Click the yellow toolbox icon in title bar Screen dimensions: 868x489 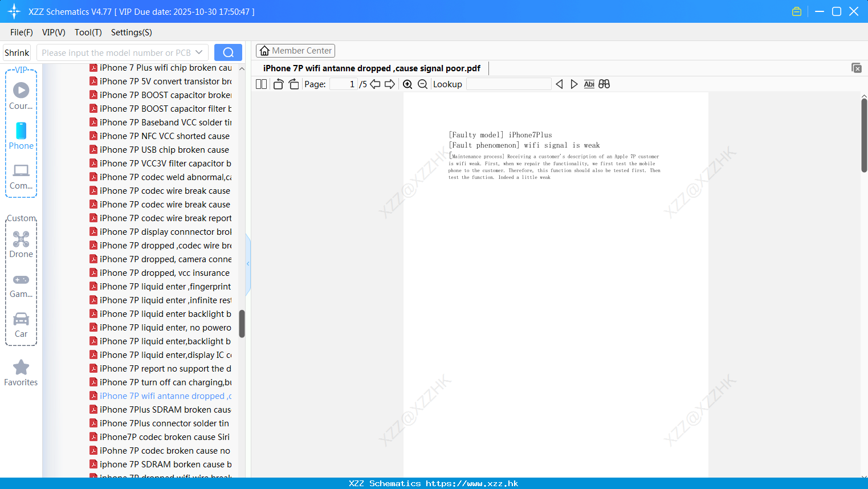click(797, 11)
